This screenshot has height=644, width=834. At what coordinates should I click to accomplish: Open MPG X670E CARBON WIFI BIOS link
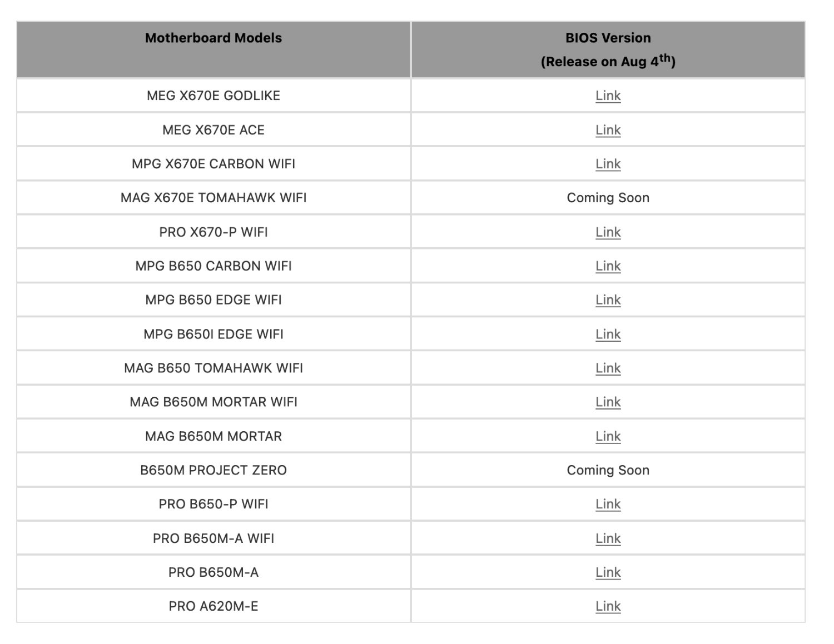[x=608, y=164]
